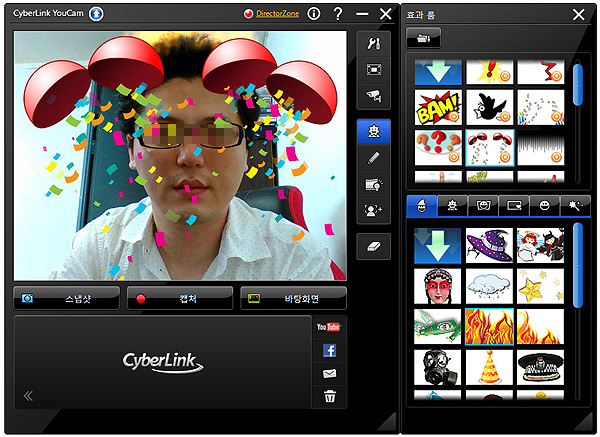The width and height of the screenshot is (600, 437).
Task: Open help question mark icon
Action: click(338, 14)
